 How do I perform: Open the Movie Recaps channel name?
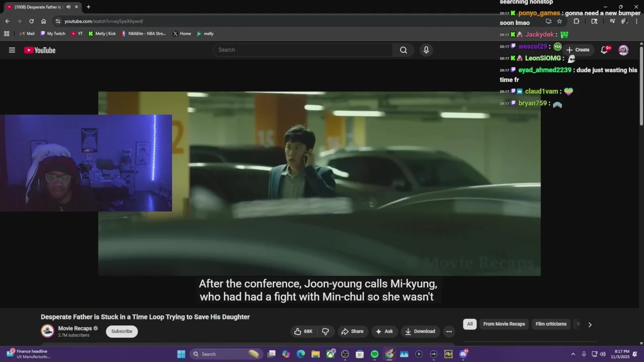[75, 328]
